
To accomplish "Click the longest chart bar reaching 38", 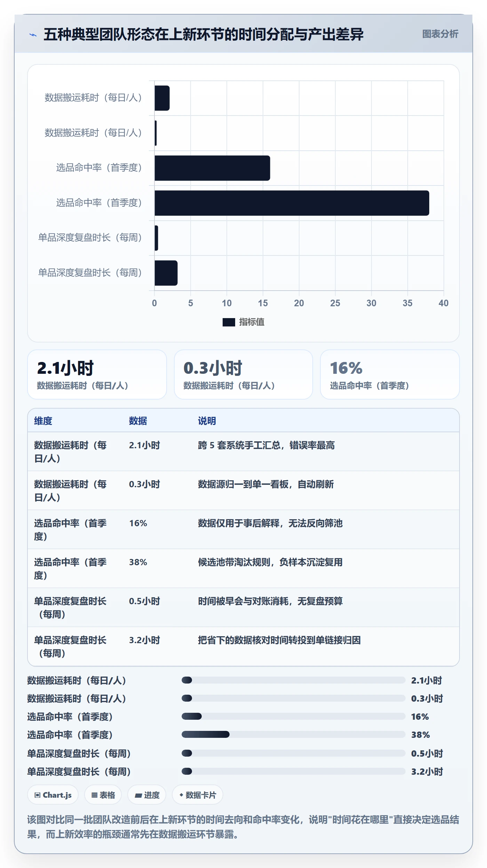I will (x=292, y=203).
